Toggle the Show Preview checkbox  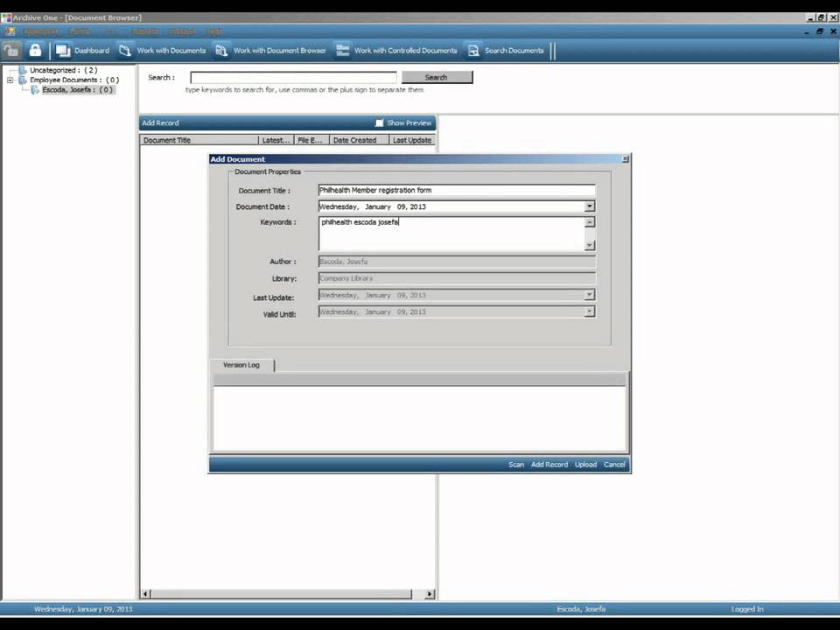379,122
